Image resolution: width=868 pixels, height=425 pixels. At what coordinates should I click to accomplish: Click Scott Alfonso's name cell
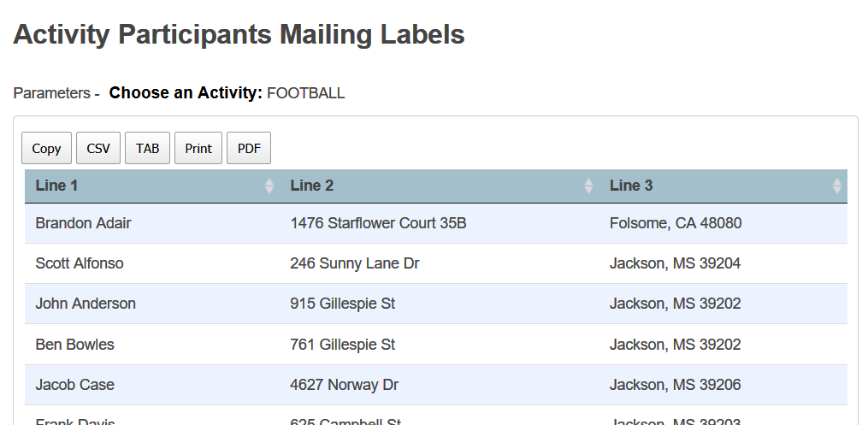coord(80,263)
